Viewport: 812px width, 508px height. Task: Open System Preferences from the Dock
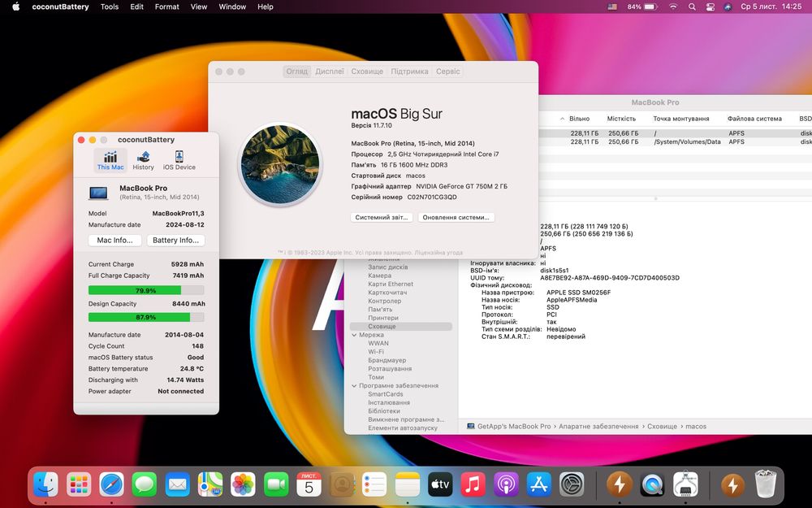[x=572, y=484]
